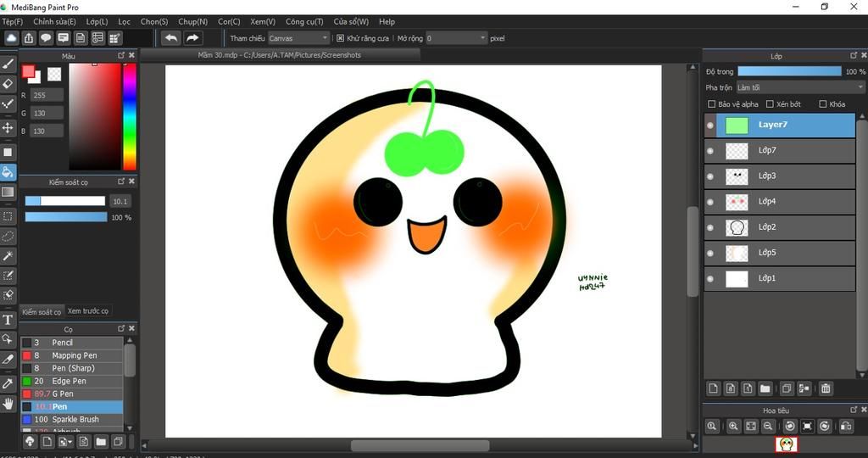Click the Redo arrow button
Viewport: 868px width, 458px height.
click(x=192, y=38)
